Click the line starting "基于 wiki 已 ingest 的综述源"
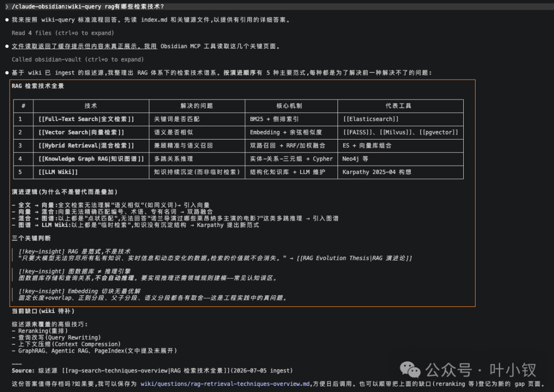 222,73
